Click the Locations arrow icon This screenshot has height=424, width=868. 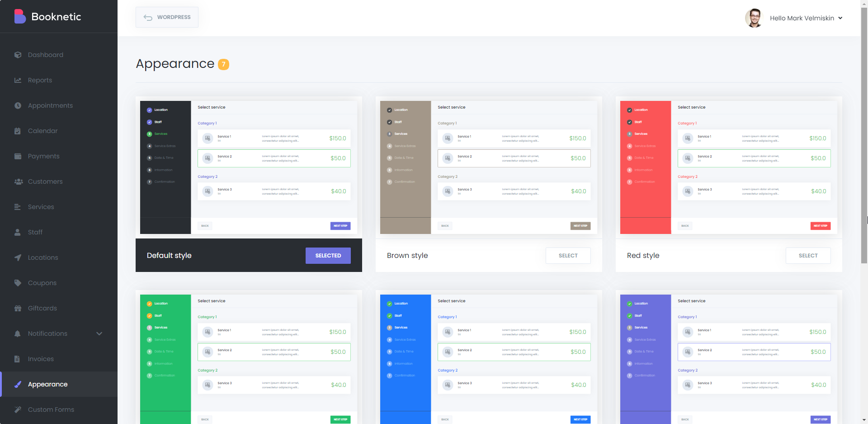(x=18, y=257)
